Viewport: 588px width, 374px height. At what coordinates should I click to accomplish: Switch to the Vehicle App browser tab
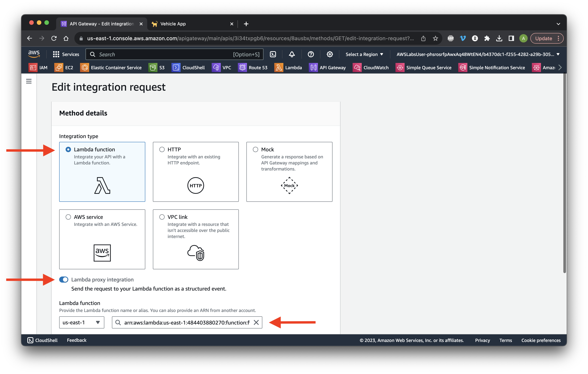point(192,24)
